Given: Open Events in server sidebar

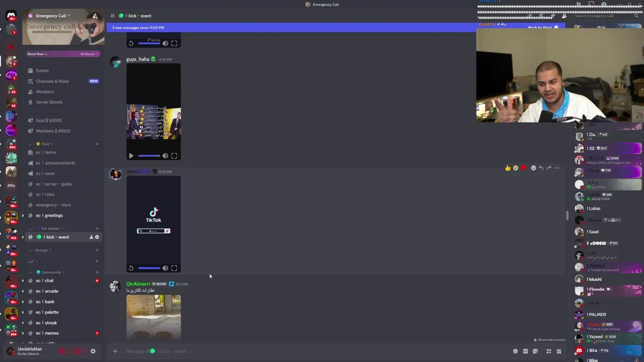Looking at the screenshot, I should click(63, 70).
